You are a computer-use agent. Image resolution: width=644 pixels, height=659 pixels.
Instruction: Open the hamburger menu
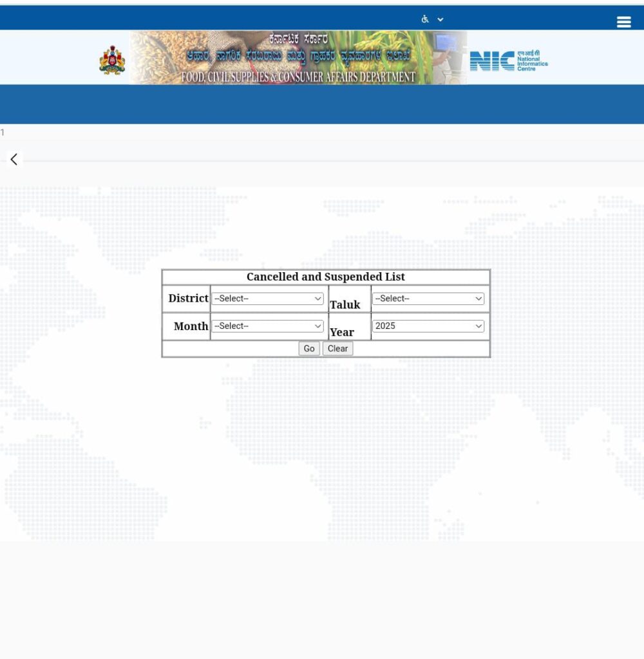click(623, 22)
